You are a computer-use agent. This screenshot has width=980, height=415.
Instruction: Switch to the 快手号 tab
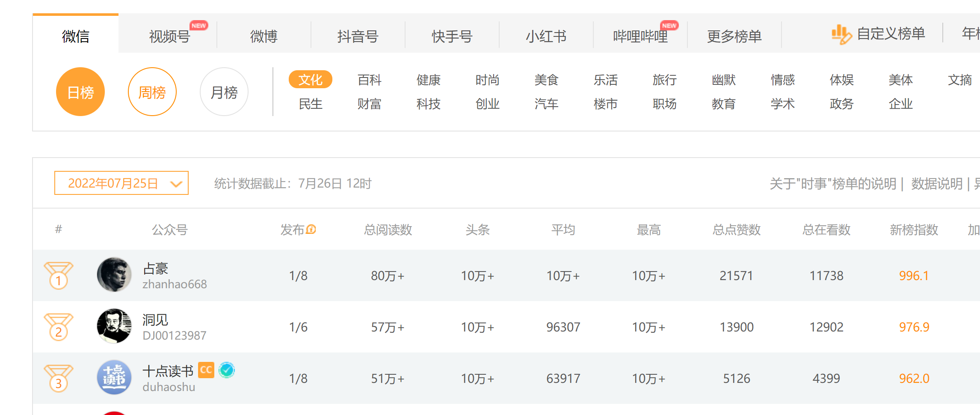click(x=452, y=36)
